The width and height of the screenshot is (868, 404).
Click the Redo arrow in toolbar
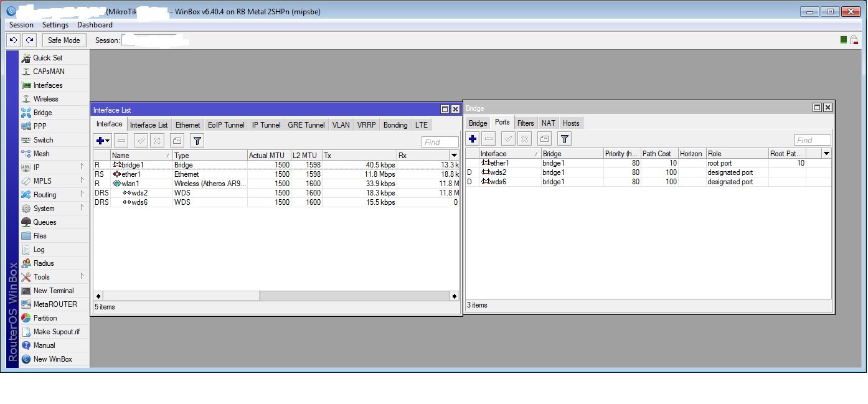[29, 40]
